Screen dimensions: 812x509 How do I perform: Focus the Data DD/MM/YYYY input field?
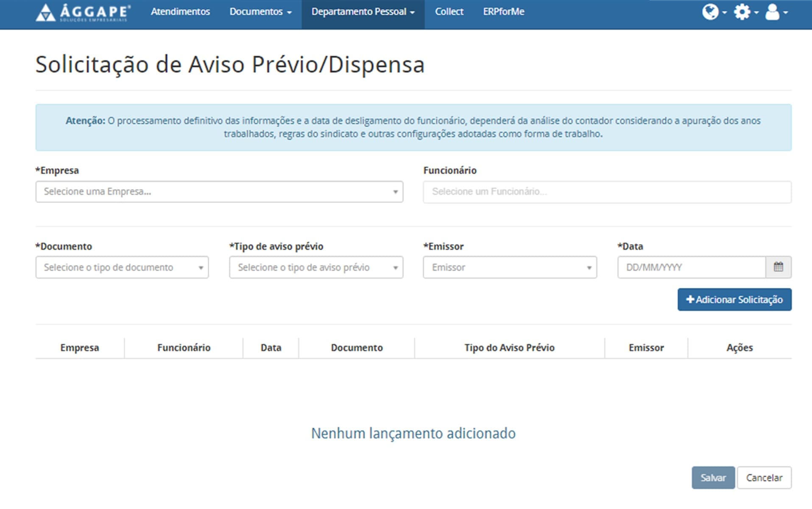point(691,267)
